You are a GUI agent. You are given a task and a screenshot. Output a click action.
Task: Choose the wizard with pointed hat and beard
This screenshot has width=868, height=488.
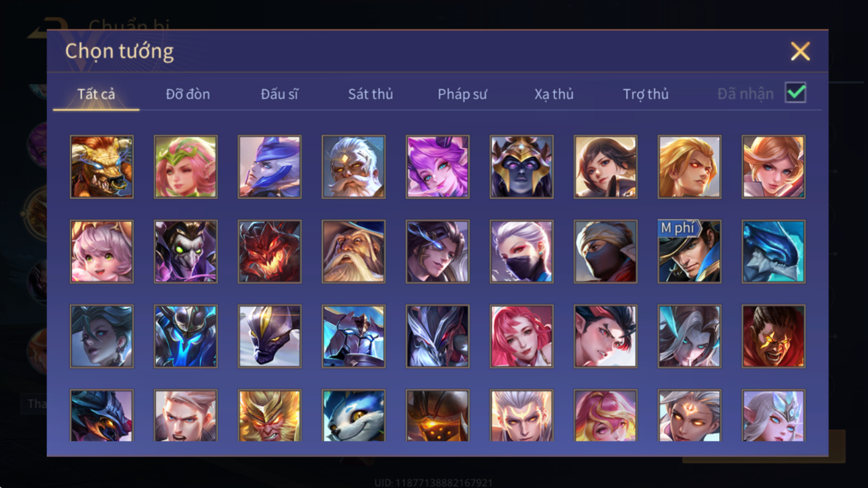click(x=353, y=252)
